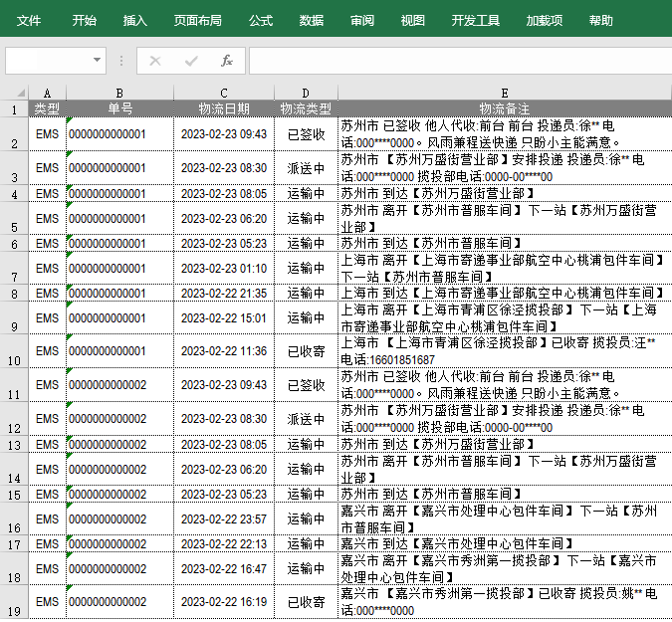This screenshot has height=622, width=672.
Task: Select column E header
Action: [x=504, y=93]
